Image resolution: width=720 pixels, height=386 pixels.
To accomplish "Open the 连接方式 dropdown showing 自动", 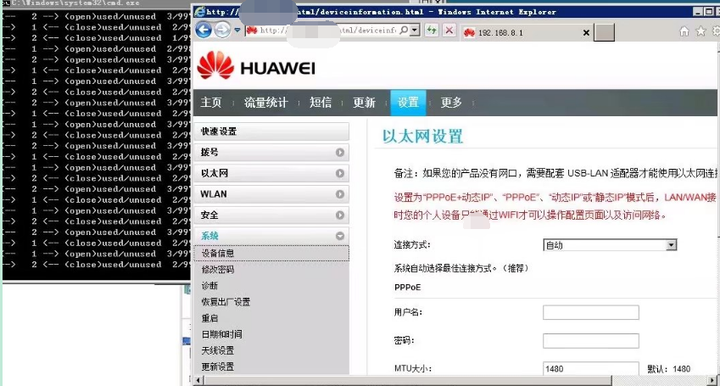I will [x=610, y=245].
